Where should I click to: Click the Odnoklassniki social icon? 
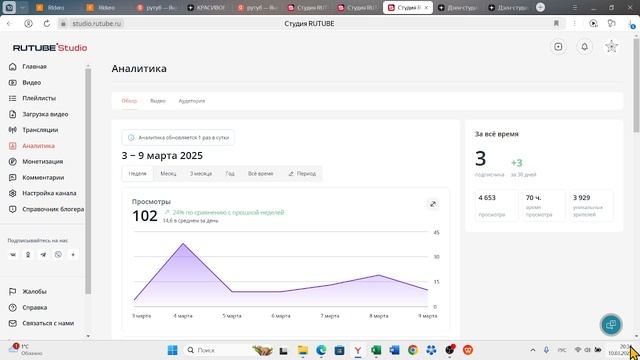point(28,255)
